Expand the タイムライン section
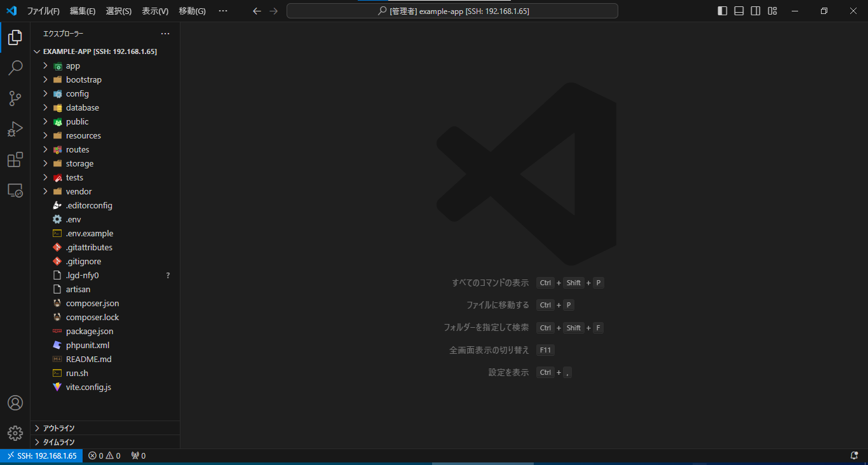 click(105, 442)
